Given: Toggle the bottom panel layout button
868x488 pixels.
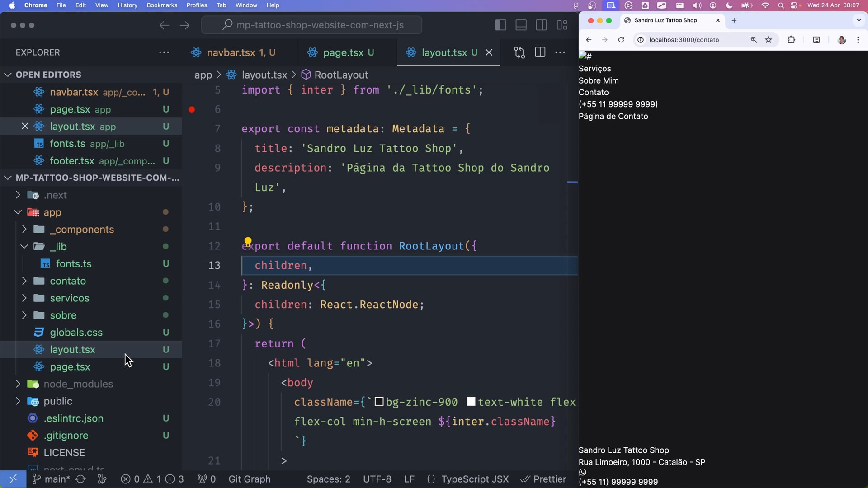Looking at the screenshot, I should pyautogui.click(x=521, y=25).
